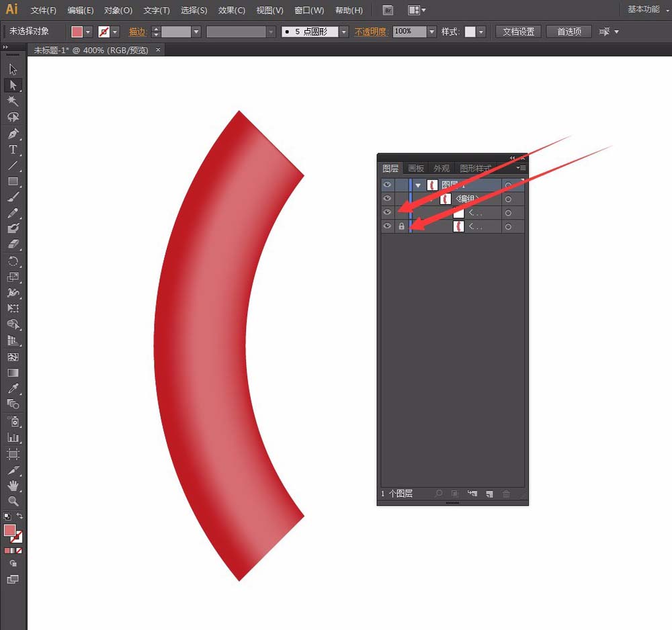
Task: Open the opacity percentage dropdown
Action: [x=431, y=31]
